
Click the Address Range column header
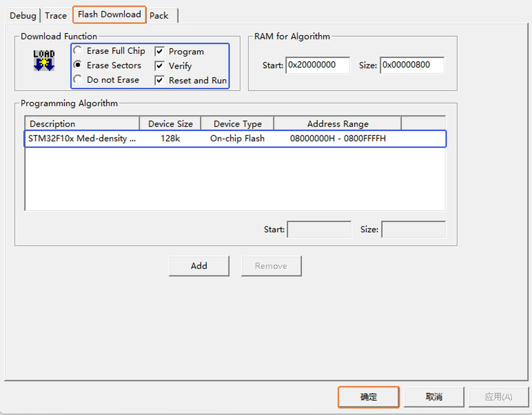coord(338,123)
